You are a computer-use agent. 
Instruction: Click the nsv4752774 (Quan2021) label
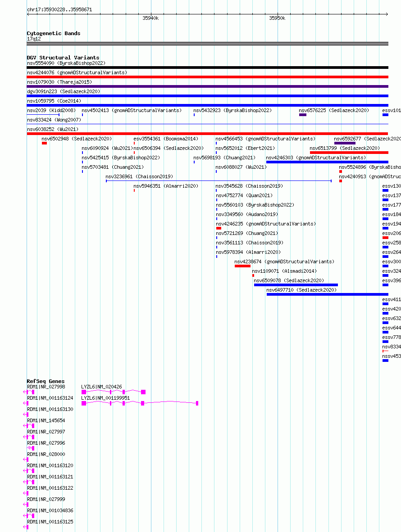coord(245,196)
